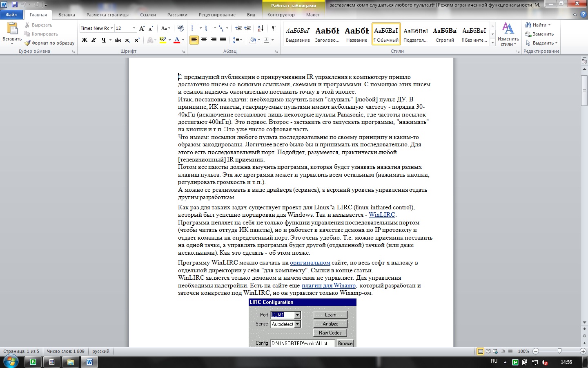Image resolution: width=588 pixels, height=368 pixels.
Task: Align text left
Action: [x=194, y=40]
